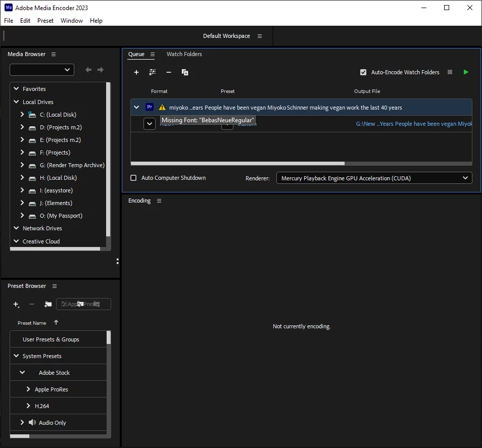The image size is (482, 448).
Task: Collapse the Adobe Stock group chevron
Action: click(x=22, y=372)
